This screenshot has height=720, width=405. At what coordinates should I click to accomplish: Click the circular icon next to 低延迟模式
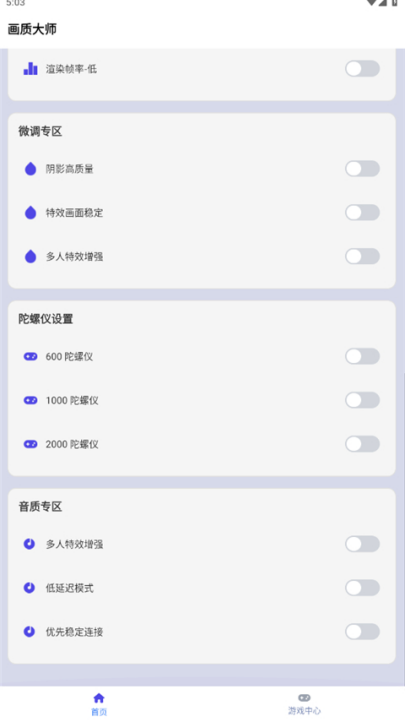[x=29, y=588]
